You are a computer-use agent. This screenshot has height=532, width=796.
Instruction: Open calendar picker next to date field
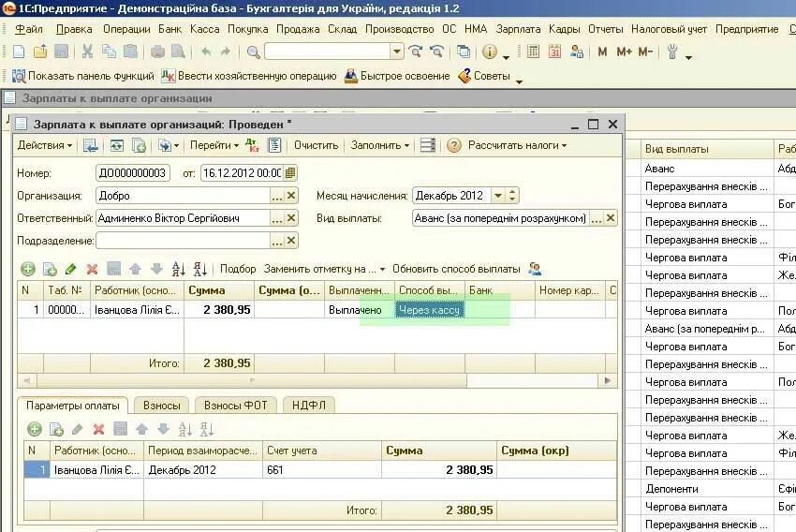pyautogui.click(x=290, y=173)
